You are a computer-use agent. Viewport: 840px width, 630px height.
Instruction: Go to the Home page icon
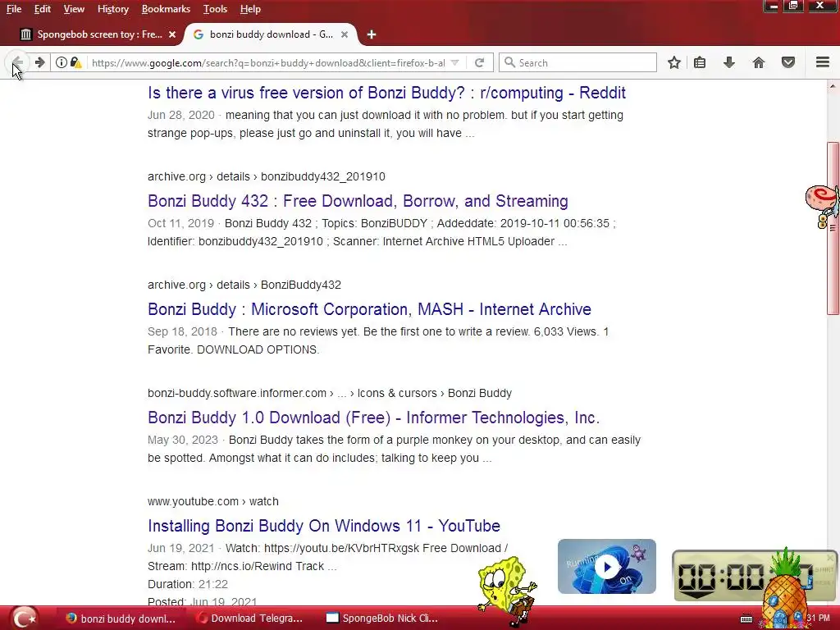click(759, 62)
